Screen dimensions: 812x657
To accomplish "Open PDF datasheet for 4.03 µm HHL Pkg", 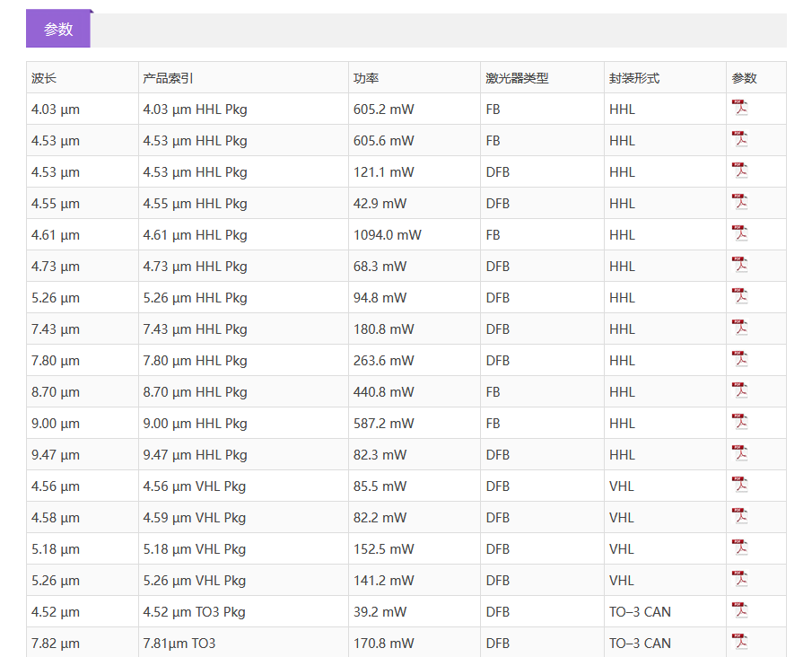I will pos(740,109).
